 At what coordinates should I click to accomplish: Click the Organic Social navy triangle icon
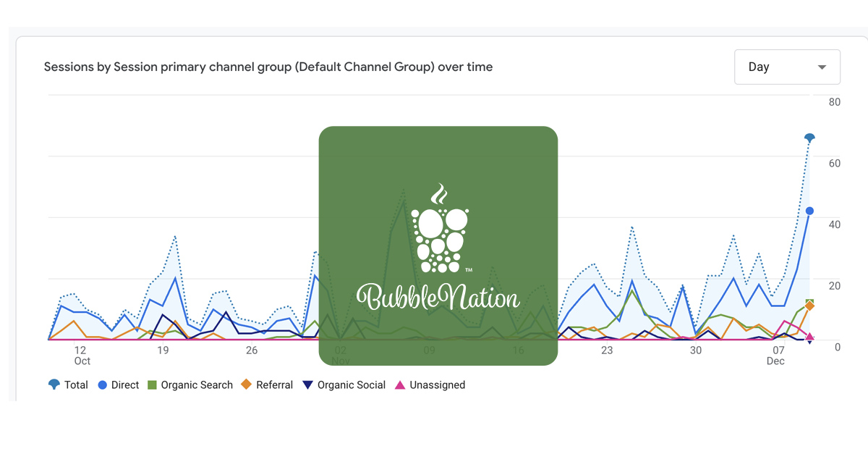pos(309,384)
